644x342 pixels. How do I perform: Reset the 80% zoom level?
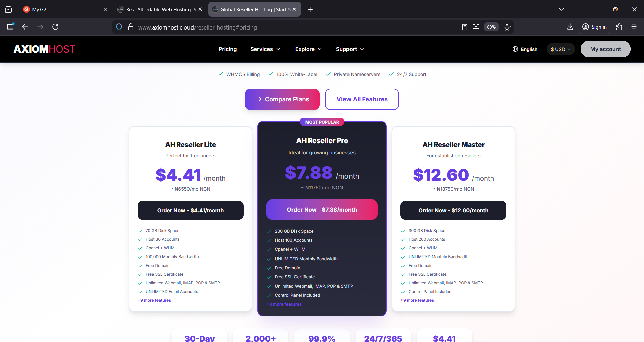click(491, 27)
